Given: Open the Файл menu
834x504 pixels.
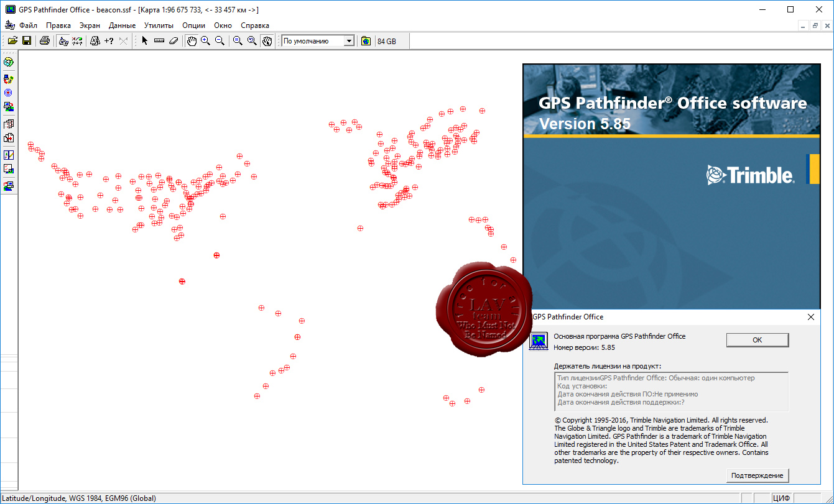Looking at the screenshot, I should (x=28, y=25).
